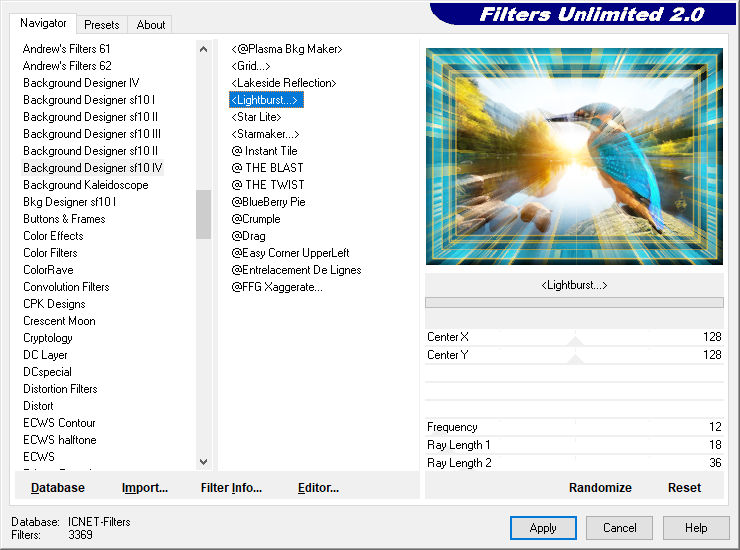Pick the @Crumple filter

click(256, 219)
